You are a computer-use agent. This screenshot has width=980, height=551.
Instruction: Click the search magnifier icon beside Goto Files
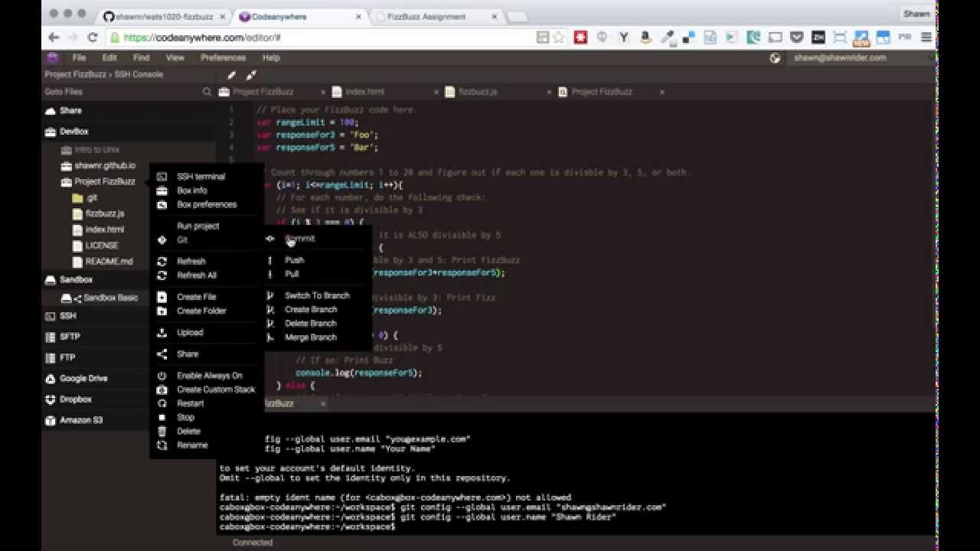(207, 92)
